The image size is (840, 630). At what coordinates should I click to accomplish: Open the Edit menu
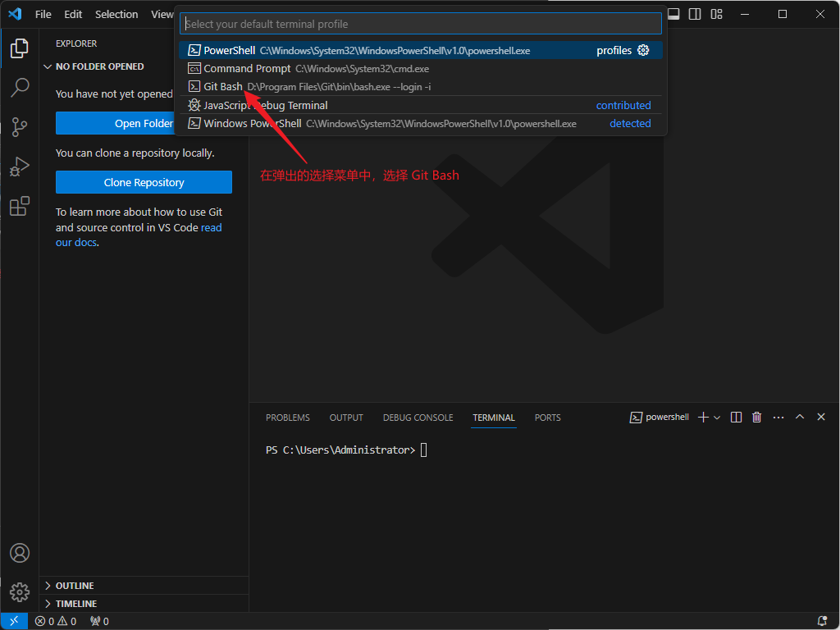(x=73, y=15)
